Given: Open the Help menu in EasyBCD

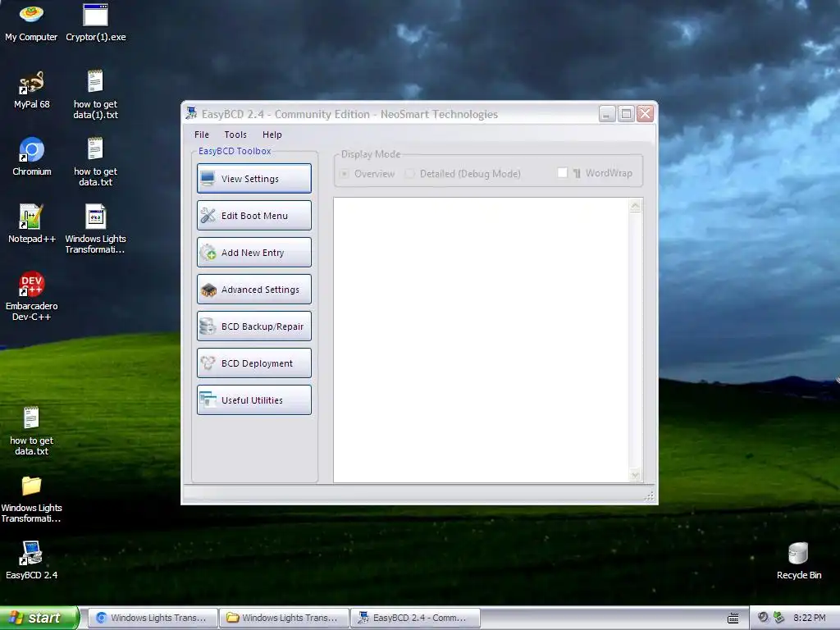Looking at the screenshot, I should pyautogui.click(x=272, y=135).
